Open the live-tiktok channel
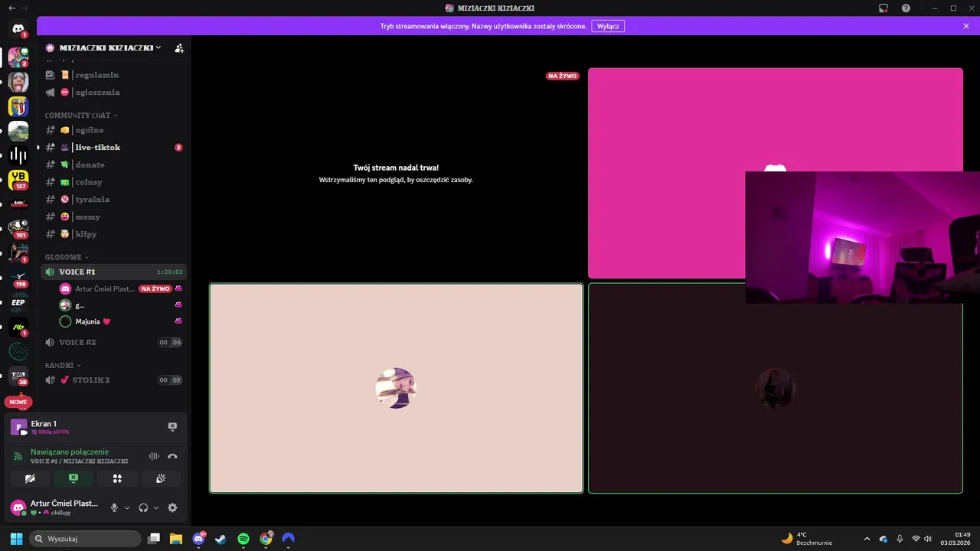Image resolution: width=980 pixels, height=551 pixels. coord(113,147)
